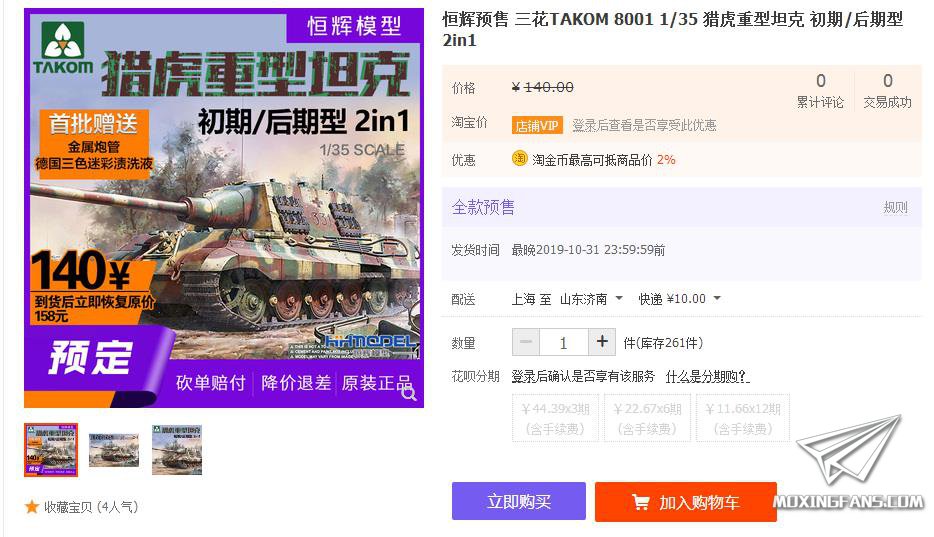The height and width of the screenshot is (537, 934).
Task: Select the ¥44.39x3期 installment option
Action: 555,418
